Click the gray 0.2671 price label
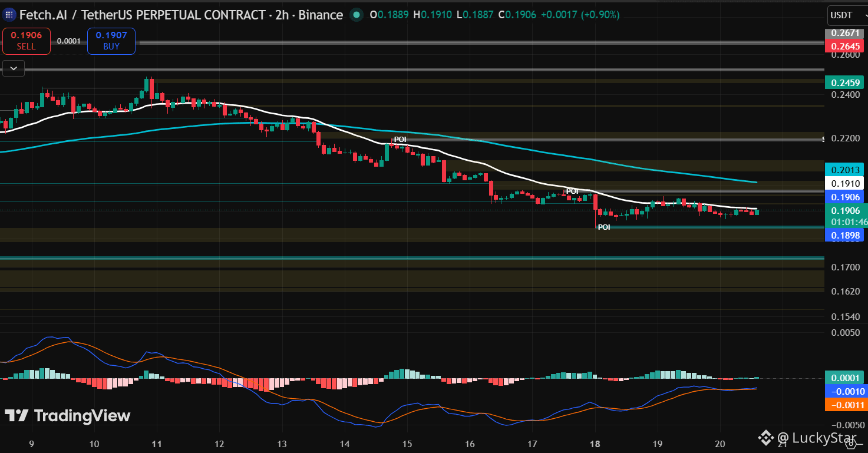 click(x=846, y=34)
